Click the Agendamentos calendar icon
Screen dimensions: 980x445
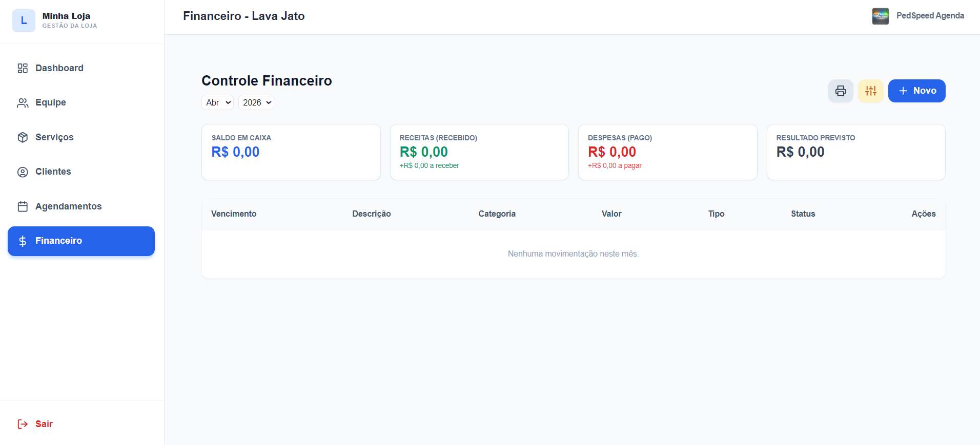pyautogui.click(x=23, y=206)
